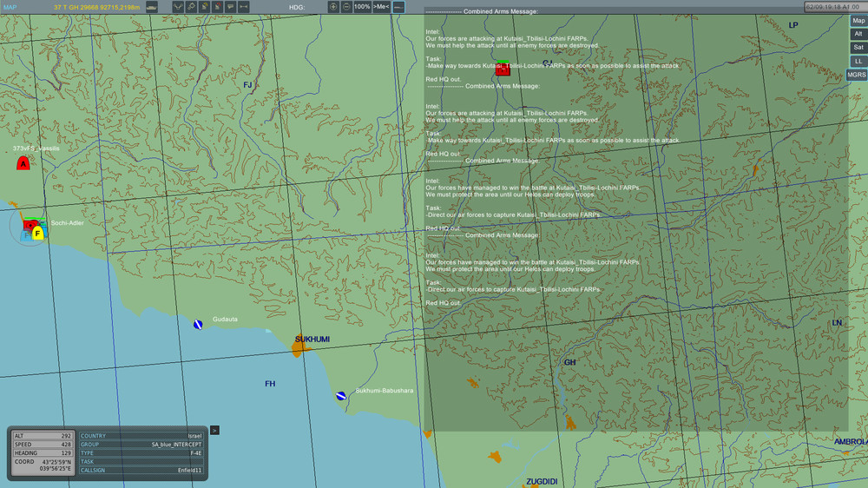Click the SUKHUMI city label
This screenshot has height=488, width=868.
312,339
